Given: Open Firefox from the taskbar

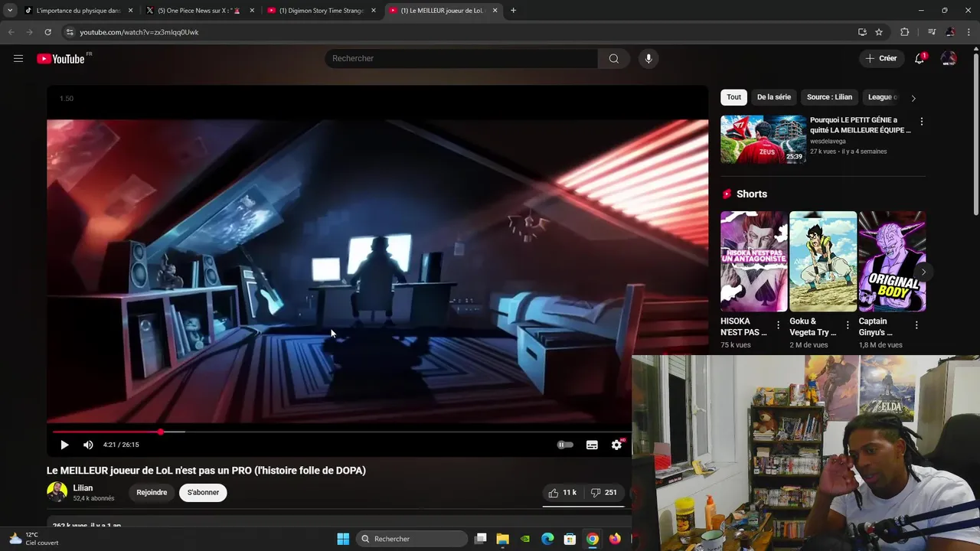Looking at the screenshot, I should click(615, 539).
